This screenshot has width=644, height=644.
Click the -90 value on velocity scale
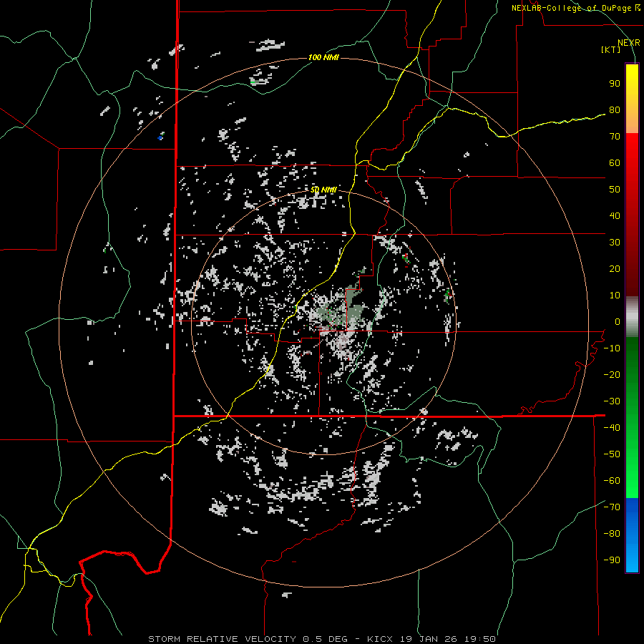612,560
